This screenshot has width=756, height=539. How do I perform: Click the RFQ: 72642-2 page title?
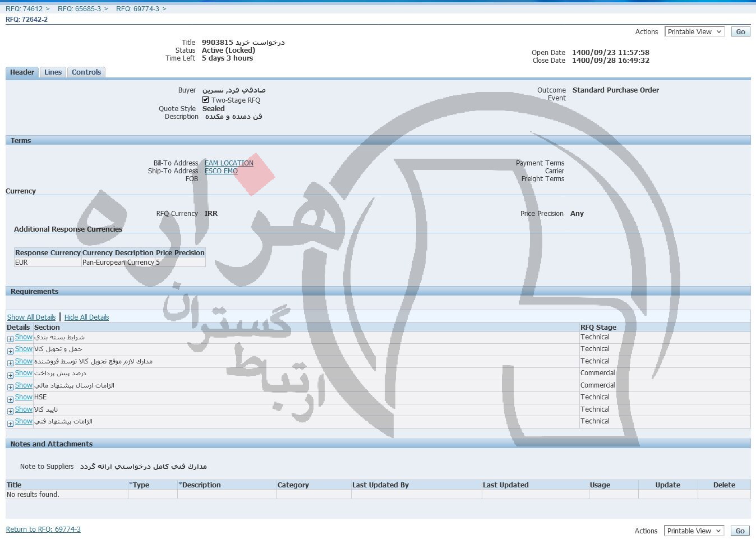[x=27, y=20]
